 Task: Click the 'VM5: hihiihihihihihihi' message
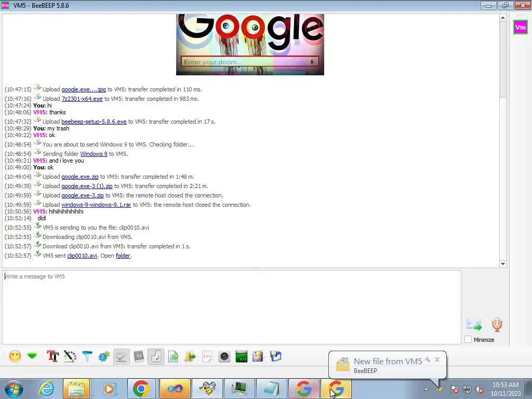(58, 211)
